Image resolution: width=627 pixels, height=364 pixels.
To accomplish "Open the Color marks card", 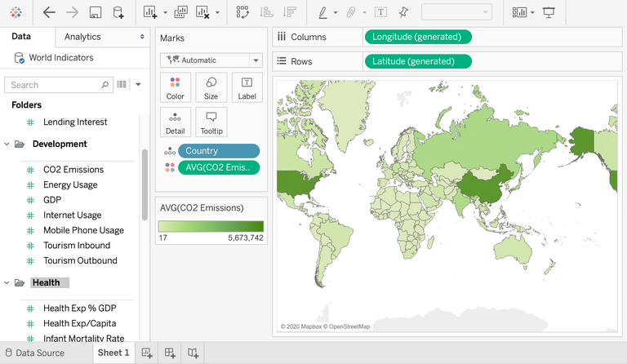I will [x=176, y=87].
